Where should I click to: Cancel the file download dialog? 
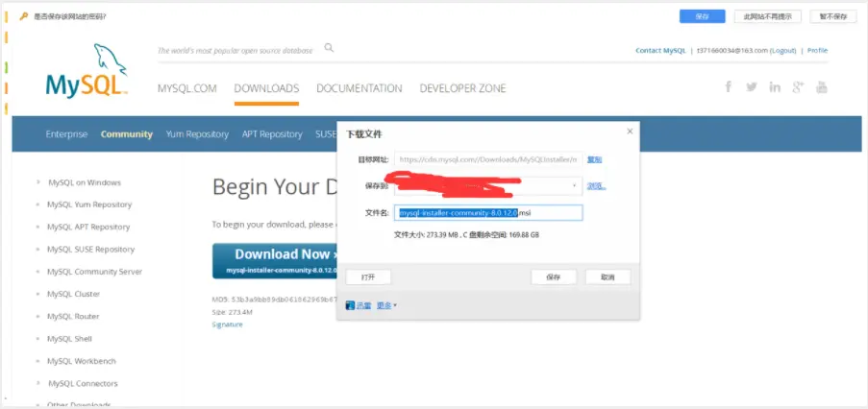(x=608, y=277)
